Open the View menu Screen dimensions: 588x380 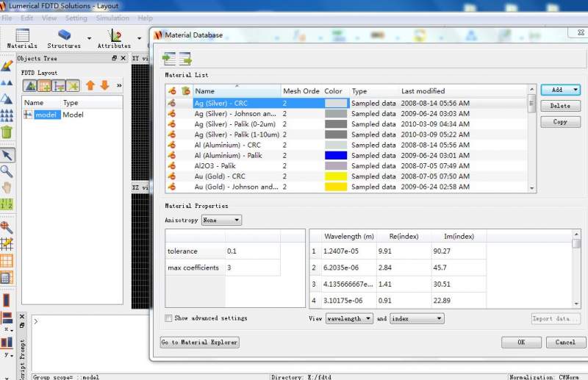(x=49, y=18)
